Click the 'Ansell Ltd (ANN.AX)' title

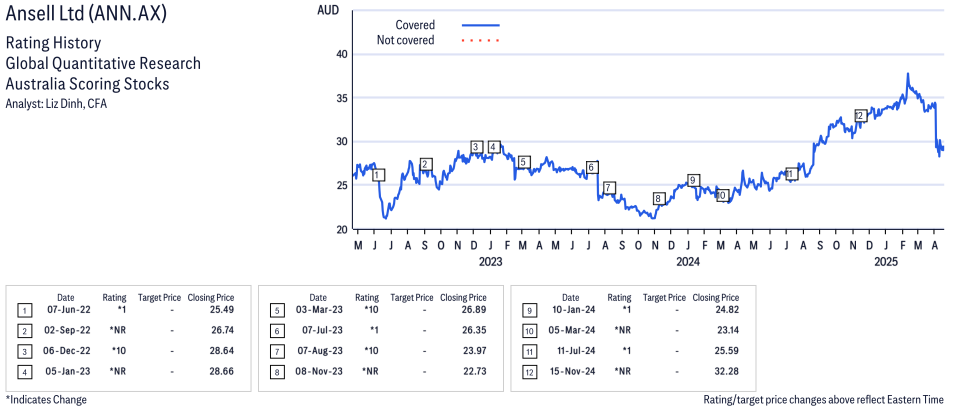[x=85, y=14]
